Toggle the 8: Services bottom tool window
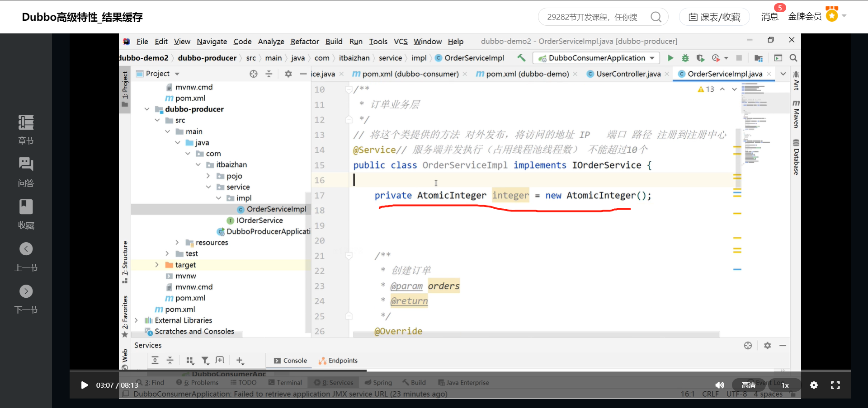 click(334, 382)
